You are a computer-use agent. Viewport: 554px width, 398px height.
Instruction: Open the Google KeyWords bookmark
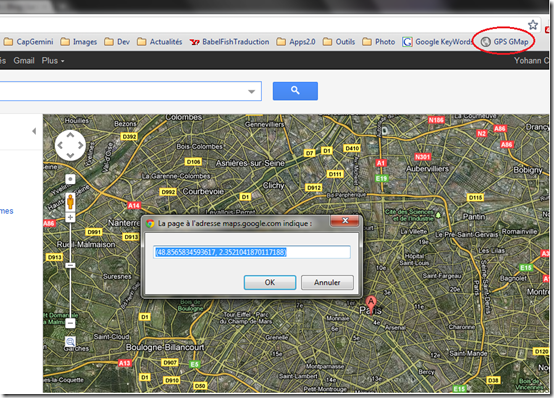point(437,42)
